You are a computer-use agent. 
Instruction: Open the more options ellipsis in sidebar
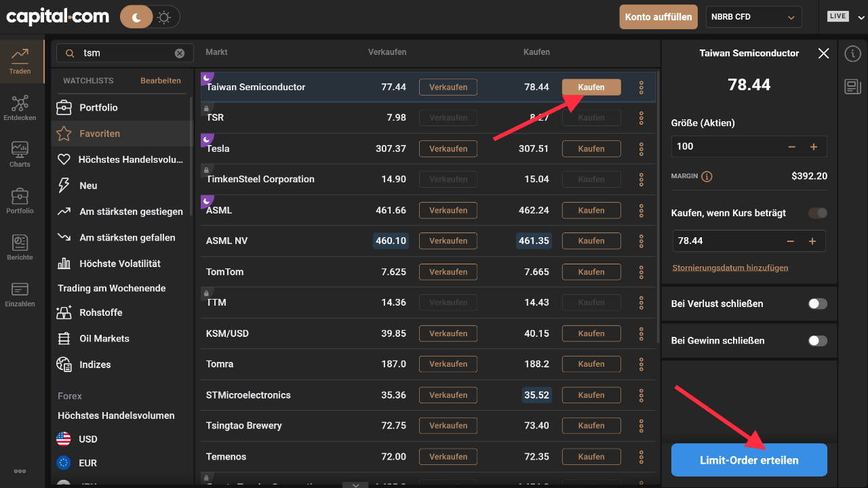click(x=20, y=471)
